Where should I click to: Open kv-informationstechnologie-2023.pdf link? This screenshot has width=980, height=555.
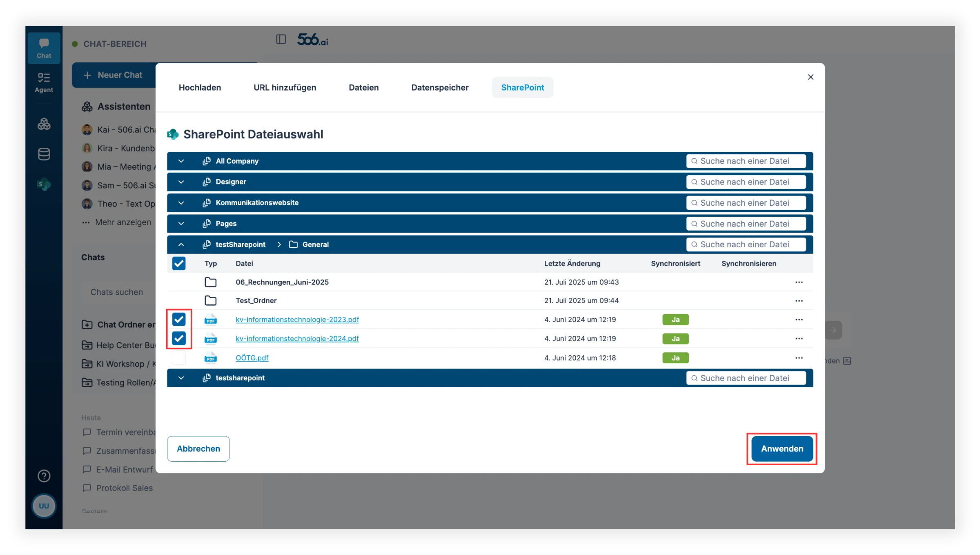point(297,320)
